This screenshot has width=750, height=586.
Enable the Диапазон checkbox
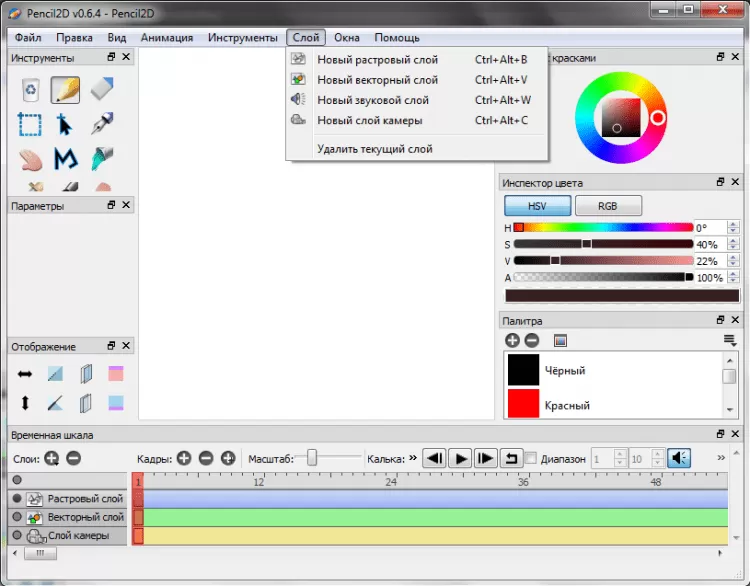pos(531,458)
